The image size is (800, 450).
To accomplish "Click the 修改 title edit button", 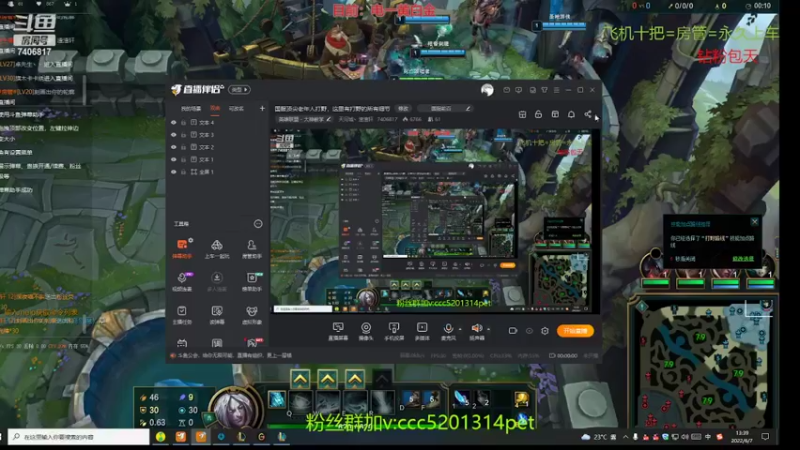I will pyautogui.click(x=403, y=108).
